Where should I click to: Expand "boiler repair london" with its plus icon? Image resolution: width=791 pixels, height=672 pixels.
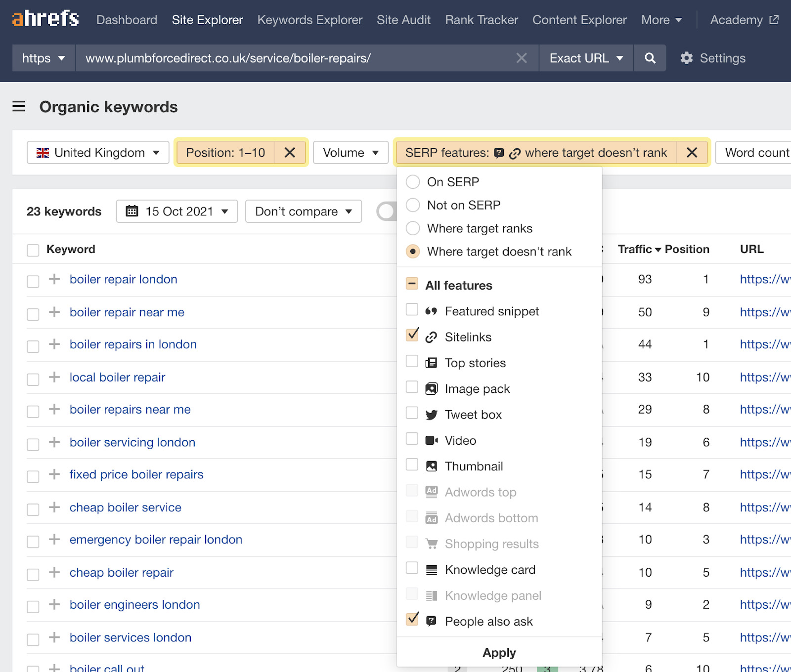pyautogui.click(x=53, y=279)
